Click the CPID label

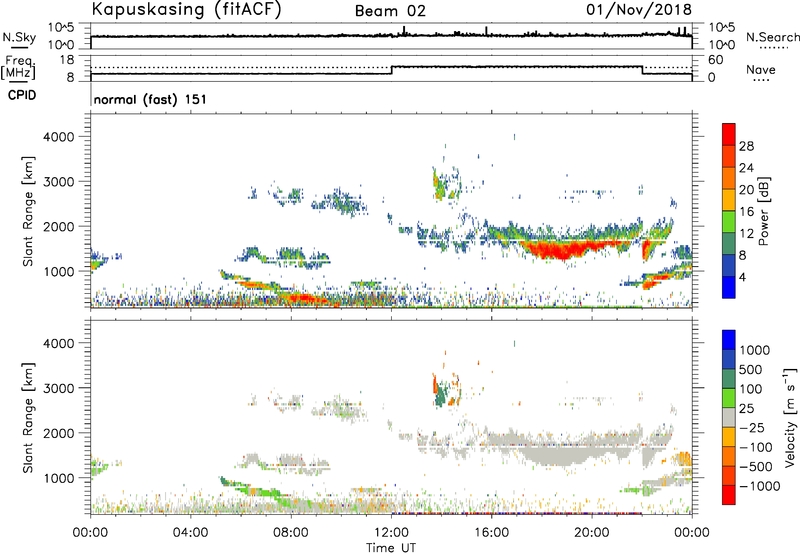tap(22, 95)
